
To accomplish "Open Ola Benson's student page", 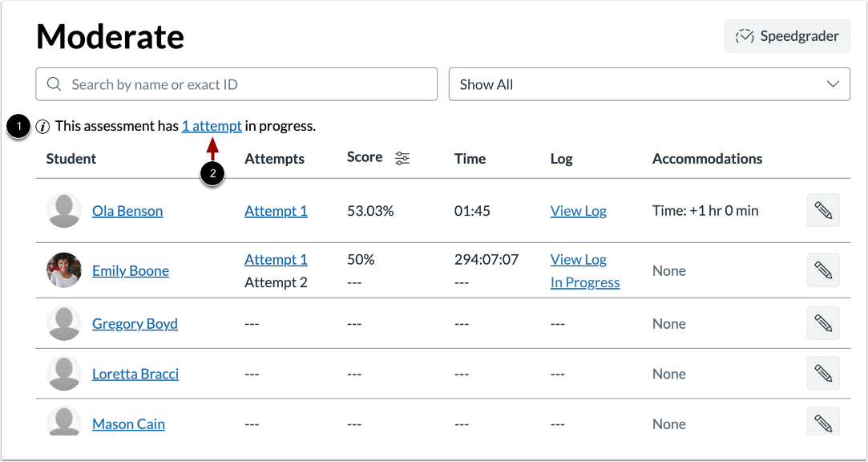I will (x=127, y=210).
